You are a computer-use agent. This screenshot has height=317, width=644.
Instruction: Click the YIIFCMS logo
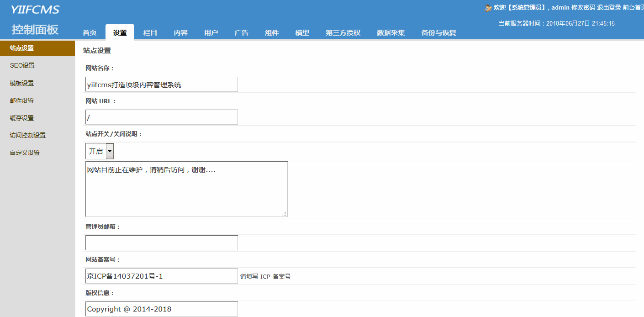[35, 10]
